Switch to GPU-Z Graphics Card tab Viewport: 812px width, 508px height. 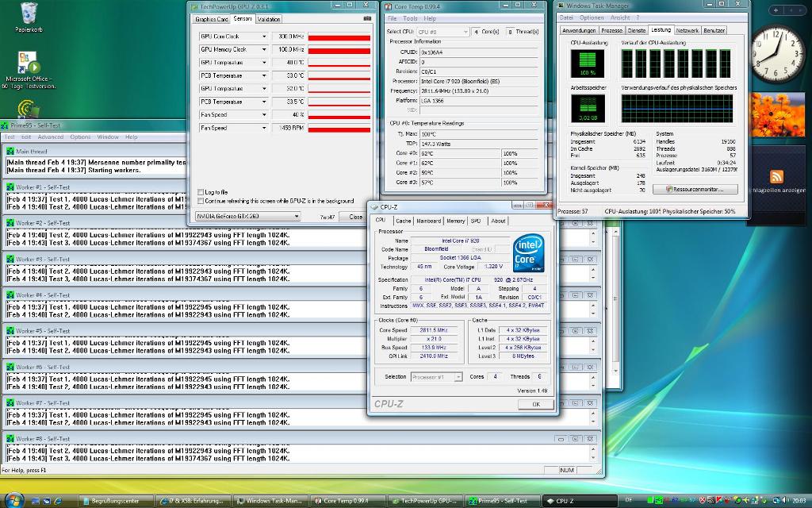[211, 19]
